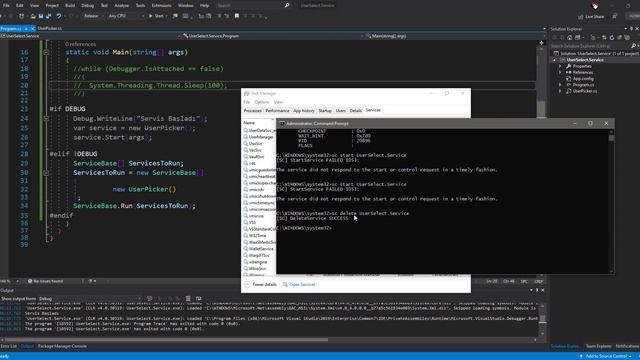Click the search magnifier icon in title bar

[x=287, y=6]
